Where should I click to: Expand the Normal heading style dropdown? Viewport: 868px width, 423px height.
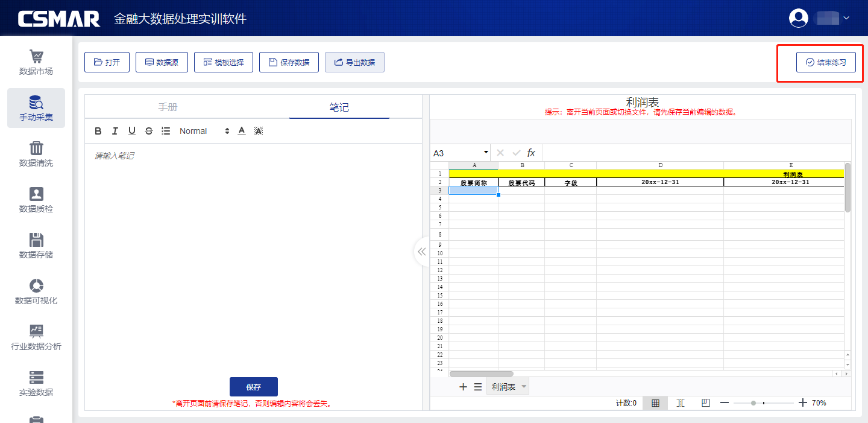pos(204,131)
